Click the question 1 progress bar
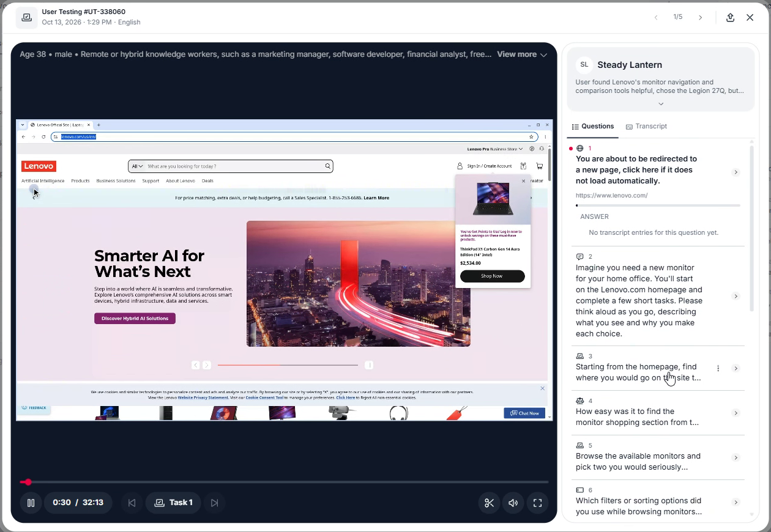Viewport: 771px width, 532px height. pos(658,205)
